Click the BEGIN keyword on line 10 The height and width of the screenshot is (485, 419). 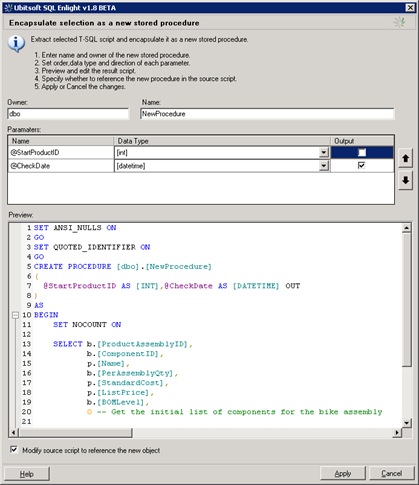pyautogui.click(x=46, y=315)
